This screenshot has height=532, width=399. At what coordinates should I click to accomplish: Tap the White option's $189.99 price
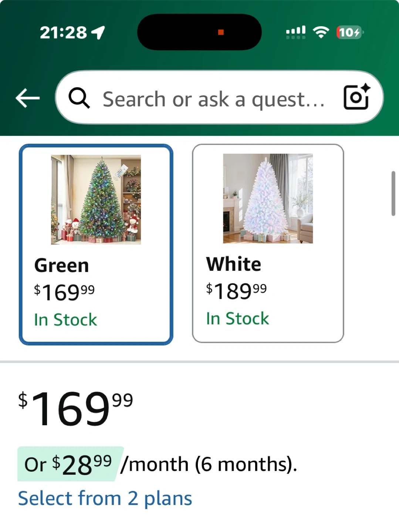(236, 291)
